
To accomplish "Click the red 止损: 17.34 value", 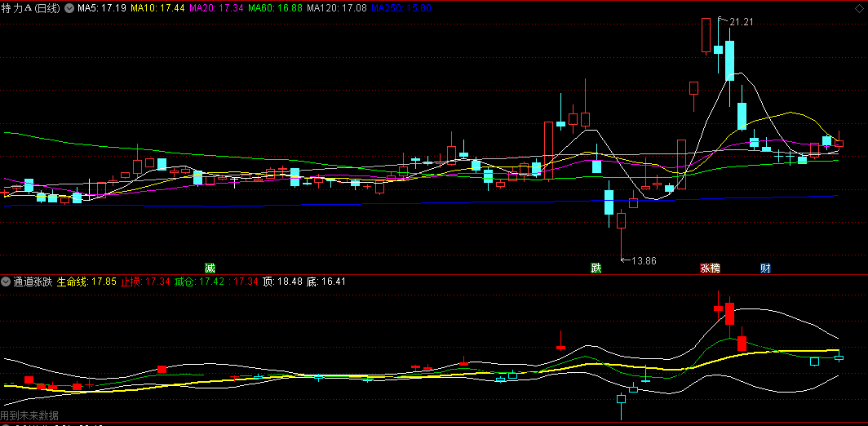I will [x=145, y=282].
